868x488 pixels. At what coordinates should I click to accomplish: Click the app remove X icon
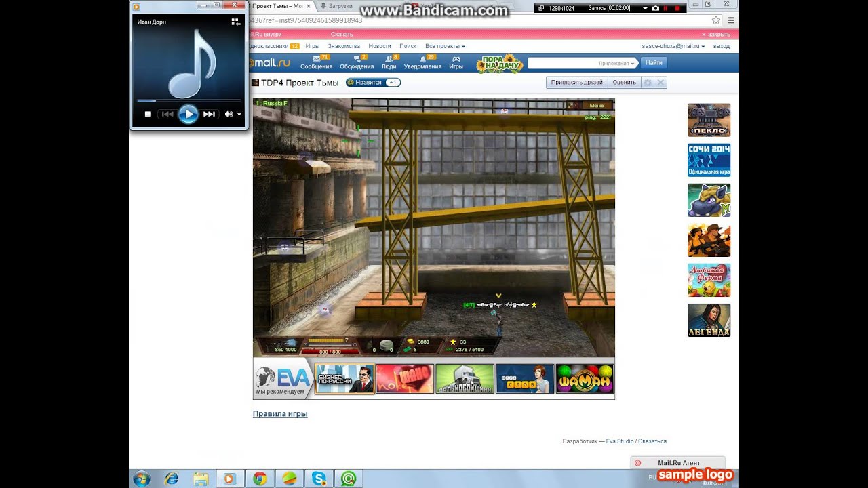click(661, 82)
